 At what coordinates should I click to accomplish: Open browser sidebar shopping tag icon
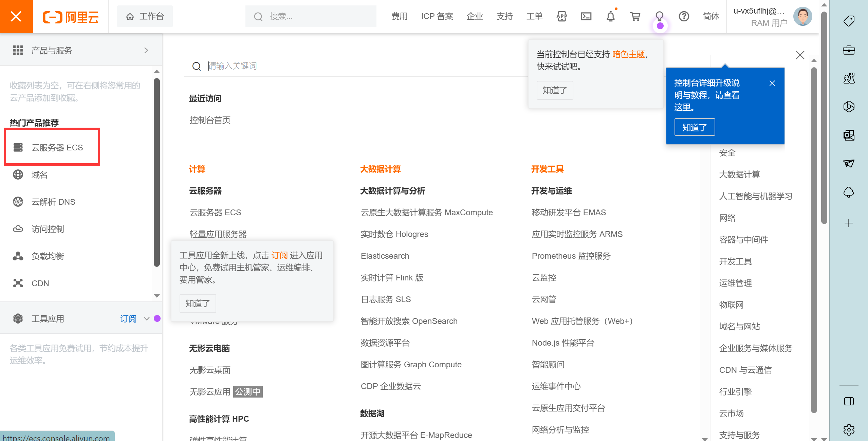849,21
